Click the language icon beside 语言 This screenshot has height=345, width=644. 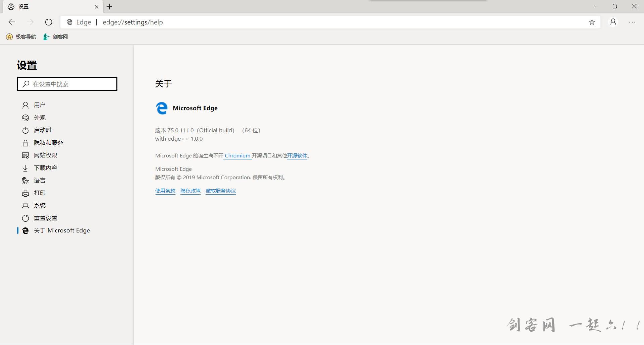click(25, 181)
